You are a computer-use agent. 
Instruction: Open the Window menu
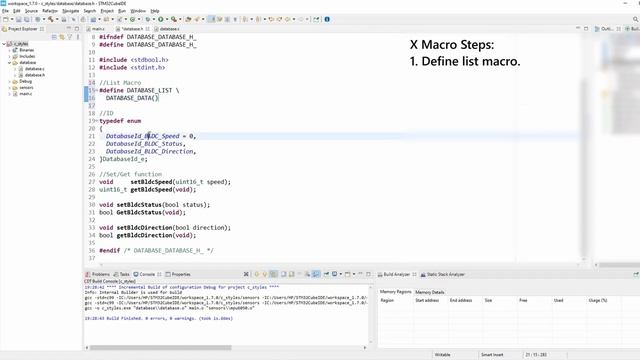click(138, 11)
